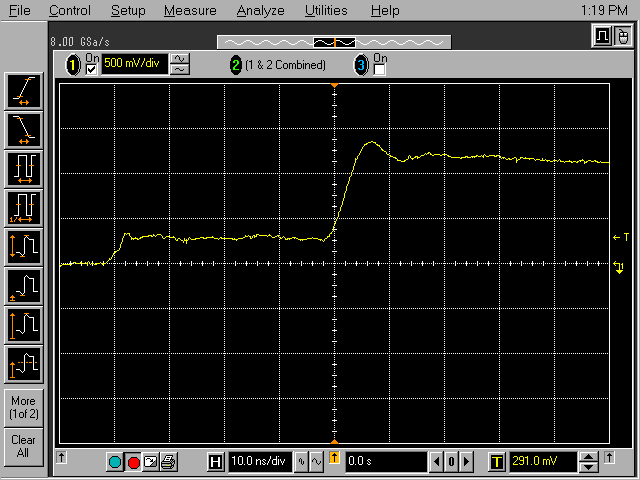Click the (1 & 2 Combined) label
This screenshot has height=480, width=640.
point(285,65)
